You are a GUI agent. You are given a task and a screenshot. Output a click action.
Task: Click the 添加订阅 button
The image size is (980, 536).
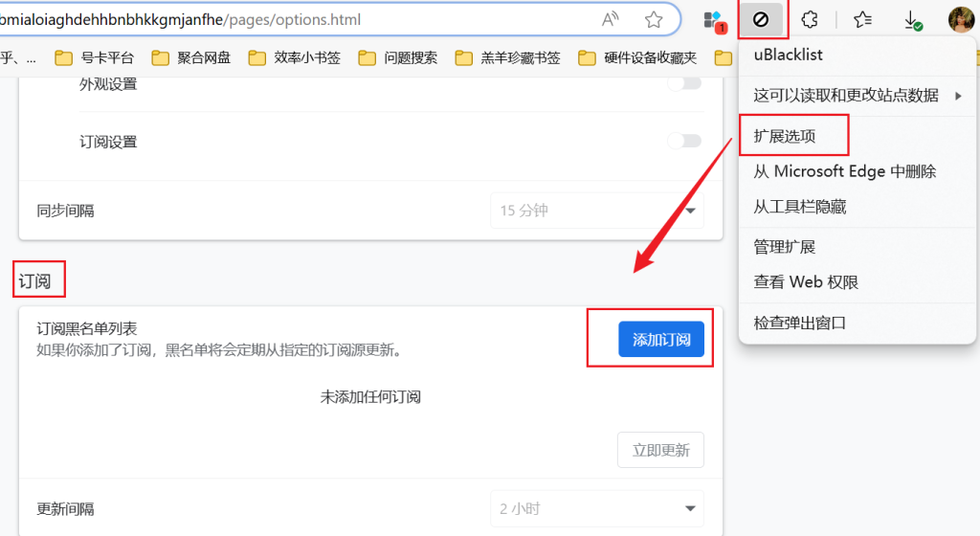[661, 339]
